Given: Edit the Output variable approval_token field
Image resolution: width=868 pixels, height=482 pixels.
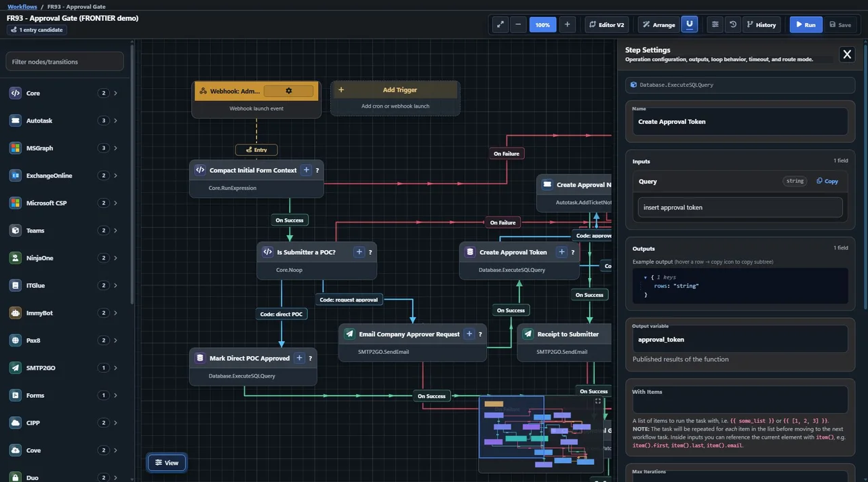Looking at the screenshot, I should tap(740, 339).
